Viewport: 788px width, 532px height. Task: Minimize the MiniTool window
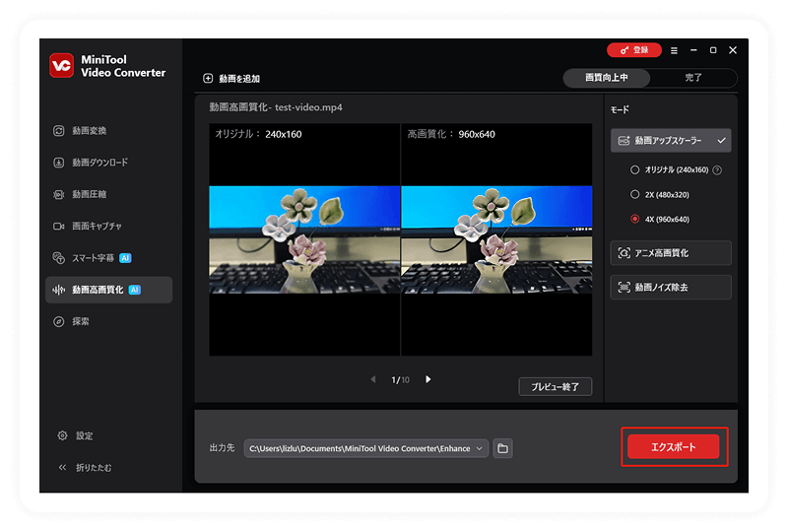click(x=693, y=50)
